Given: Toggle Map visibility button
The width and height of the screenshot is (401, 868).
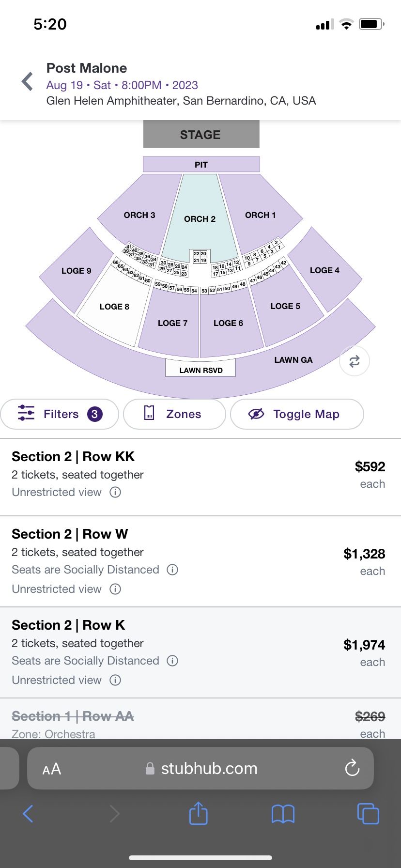Looking at the screenshot, I should click(296, 414).
